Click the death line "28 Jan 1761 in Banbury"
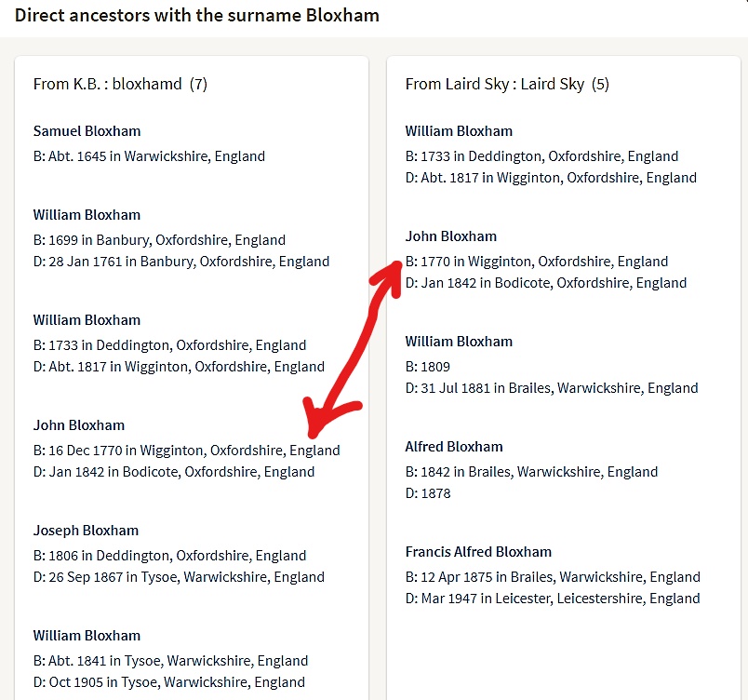 [181, 262]
